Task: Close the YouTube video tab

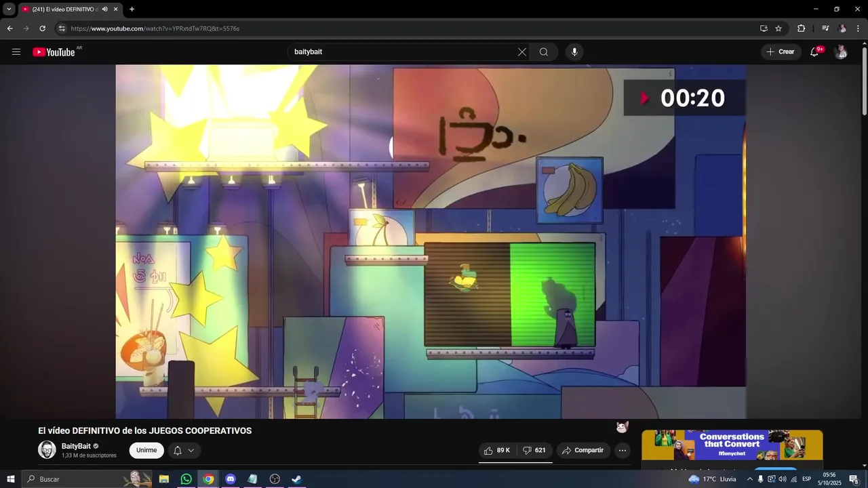Action: (x=115, y=9)
